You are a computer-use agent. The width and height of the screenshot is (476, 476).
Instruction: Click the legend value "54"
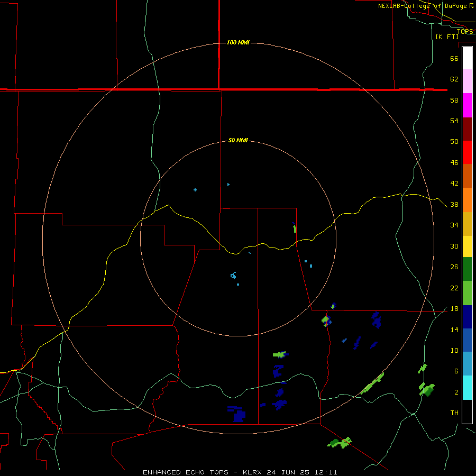454,121
